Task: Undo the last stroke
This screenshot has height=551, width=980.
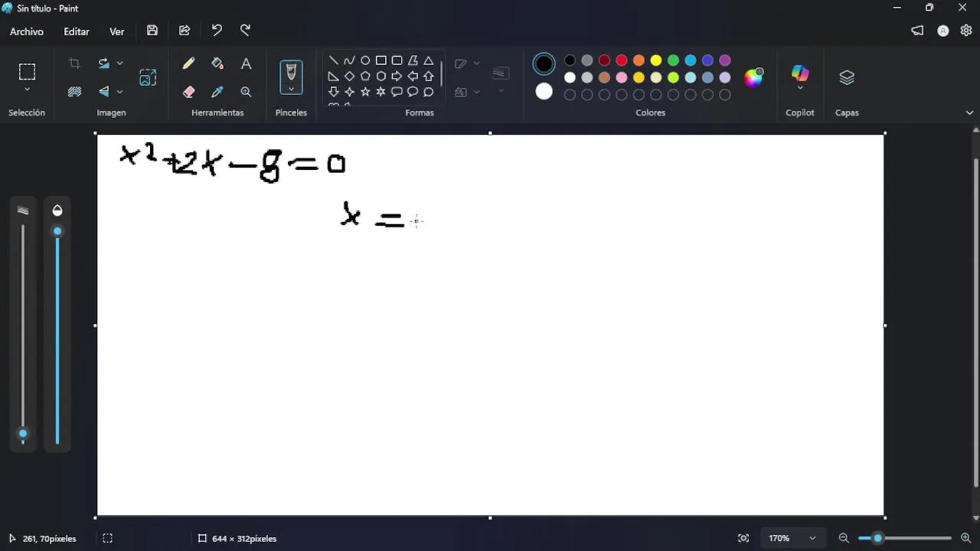Action: click(x=217, y=31)
